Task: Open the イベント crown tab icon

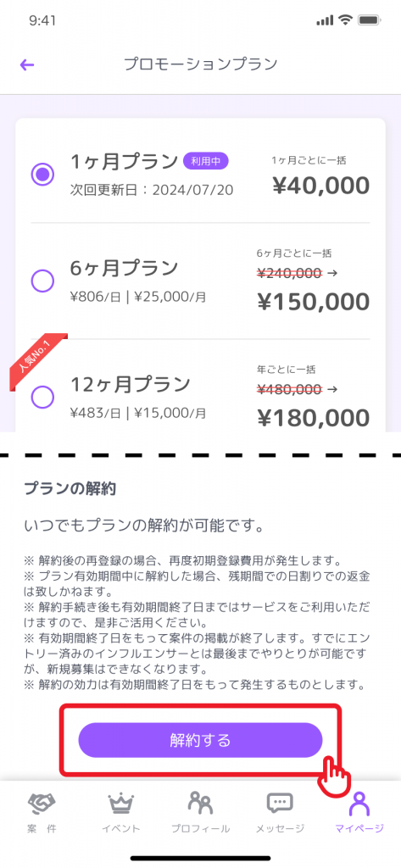Action: [121, 802]
